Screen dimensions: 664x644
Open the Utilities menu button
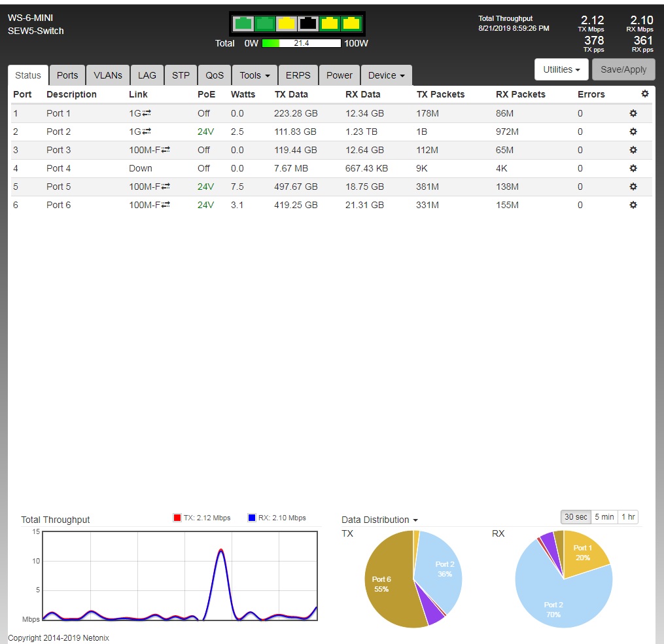coord(561,69)
